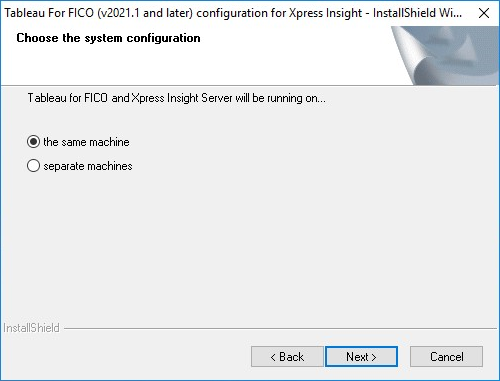Click the "Tableau for FICO and Xpress" description
The height and width of the screenshot is (381, 500).
[177, 98]
